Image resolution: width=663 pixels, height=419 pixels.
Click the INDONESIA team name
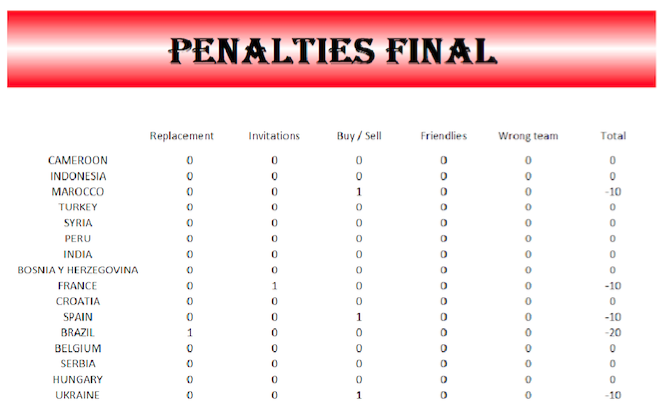click(78, 176)
